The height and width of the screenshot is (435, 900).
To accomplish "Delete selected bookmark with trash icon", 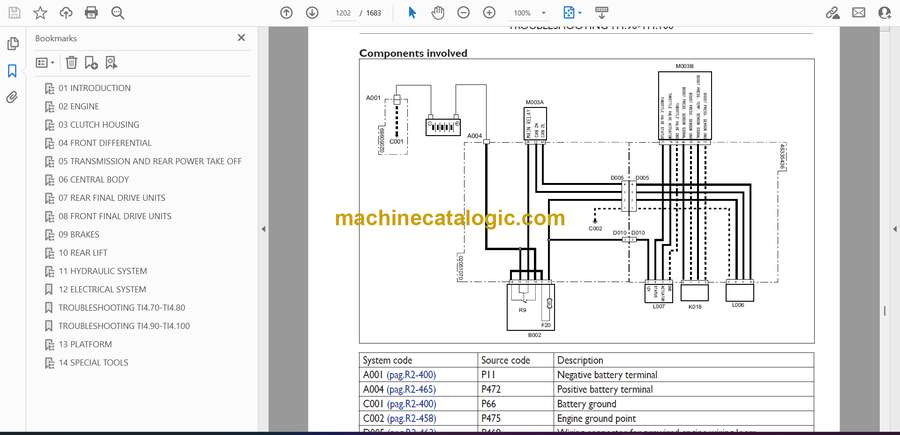I will point(71,62).
